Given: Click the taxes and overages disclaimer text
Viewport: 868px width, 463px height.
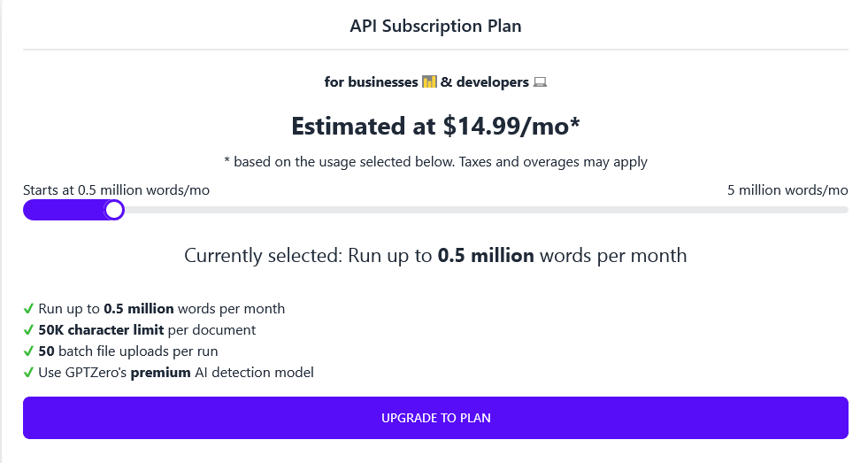Looking at the screenshot, I should point(435,162).
